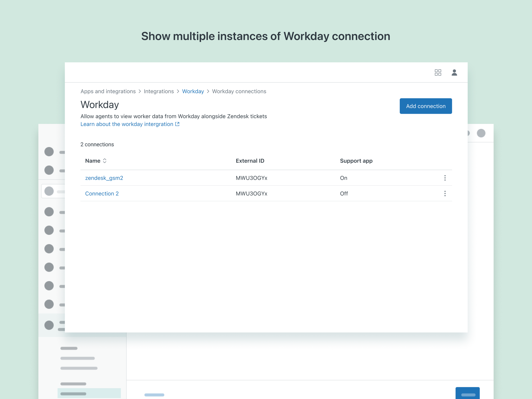Click the user profile icon
The width and height of the screenshot is (532, 399).
[x=455, y=72]
